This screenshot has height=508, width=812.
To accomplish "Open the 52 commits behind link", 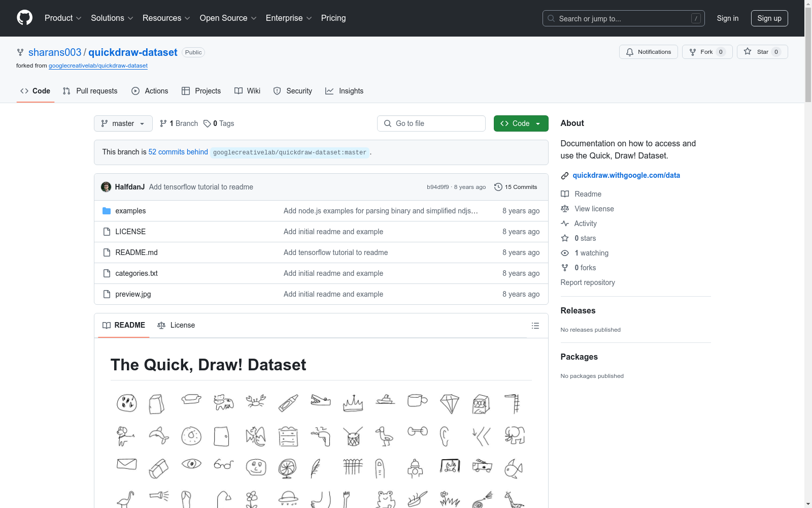I will 178,152.
